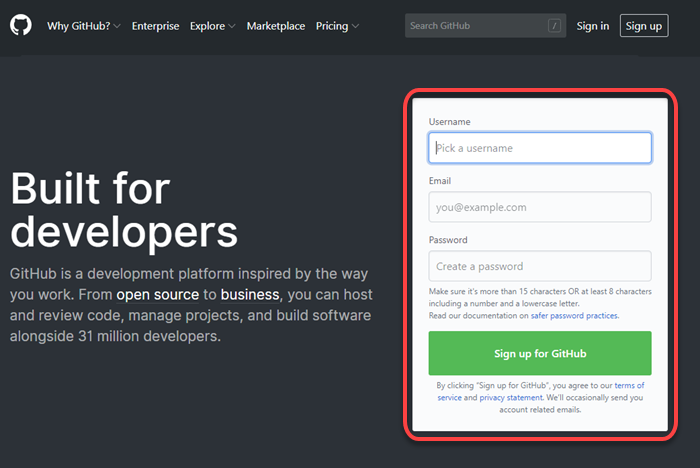This screenshot has width=700, height=468.
Task: Open the privacy statement link
Action: click(511, 397)
